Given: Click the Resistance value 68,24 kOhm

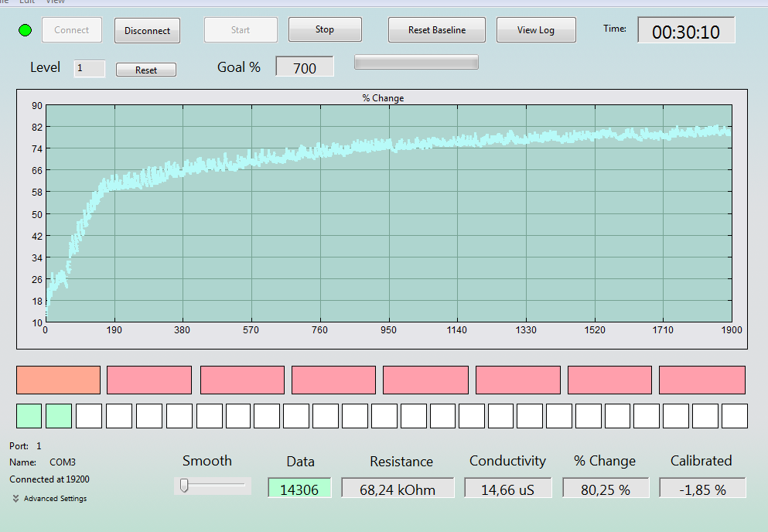Looking at the screenshot, I should [398, 489].
